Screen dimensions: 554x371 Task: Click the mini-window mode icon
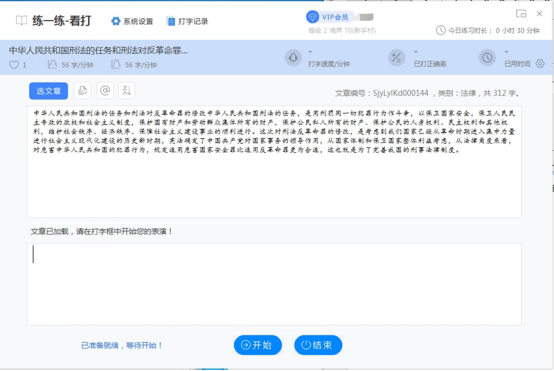[521, 14]
